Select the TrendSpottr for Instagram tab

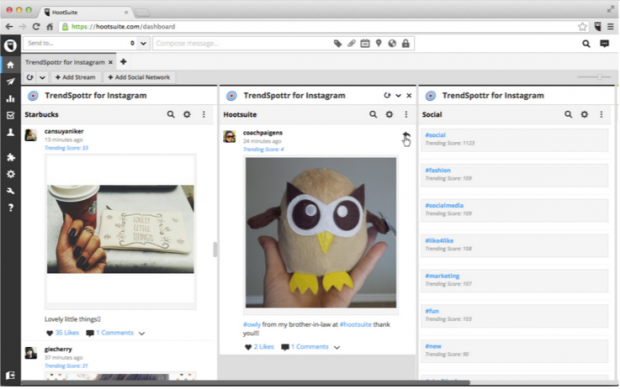pos(65,62)
